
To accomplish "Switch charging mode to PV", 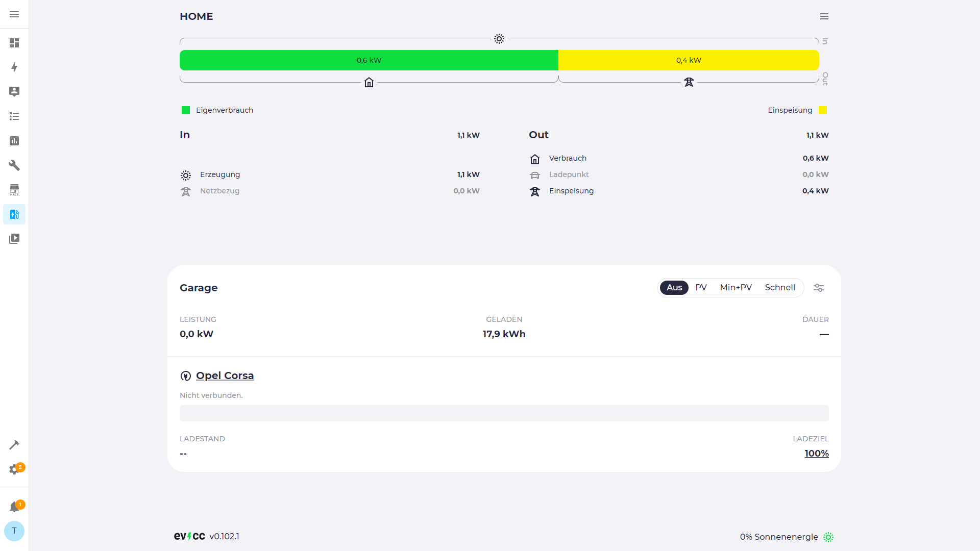I will tap(701, 288).
